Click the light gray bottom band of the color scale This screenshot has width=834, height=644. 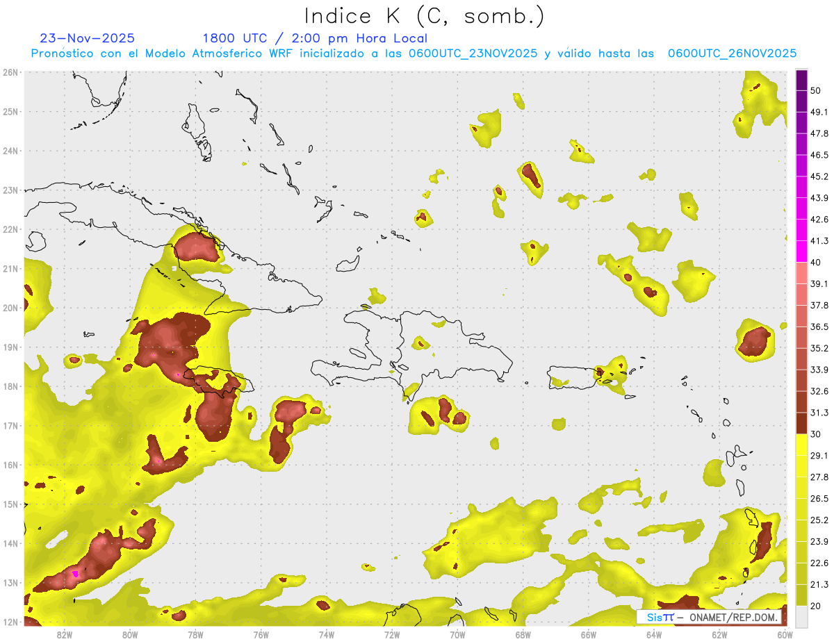(801, 616)
